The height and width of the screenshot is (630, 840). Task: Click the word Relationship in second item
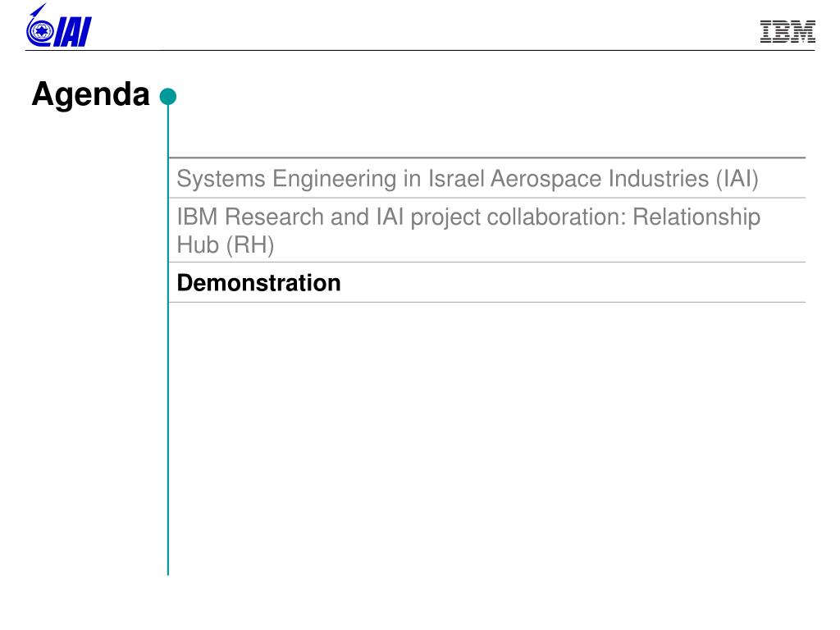click(x=696, y=217)
